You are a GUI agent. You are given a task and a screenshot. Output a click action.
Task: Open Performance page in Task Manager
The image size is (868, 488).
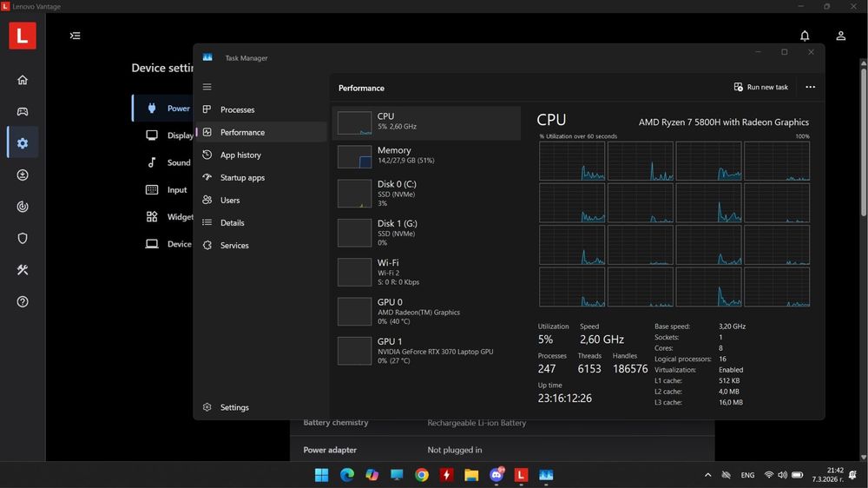[261, 132]
